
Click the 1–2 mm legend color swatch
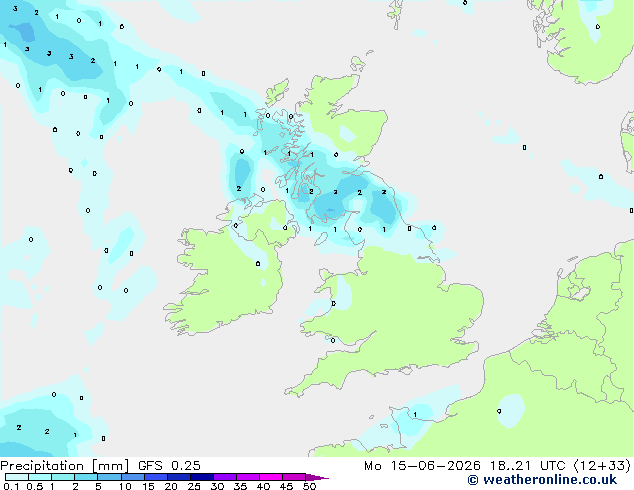click(x=63, y=477)
